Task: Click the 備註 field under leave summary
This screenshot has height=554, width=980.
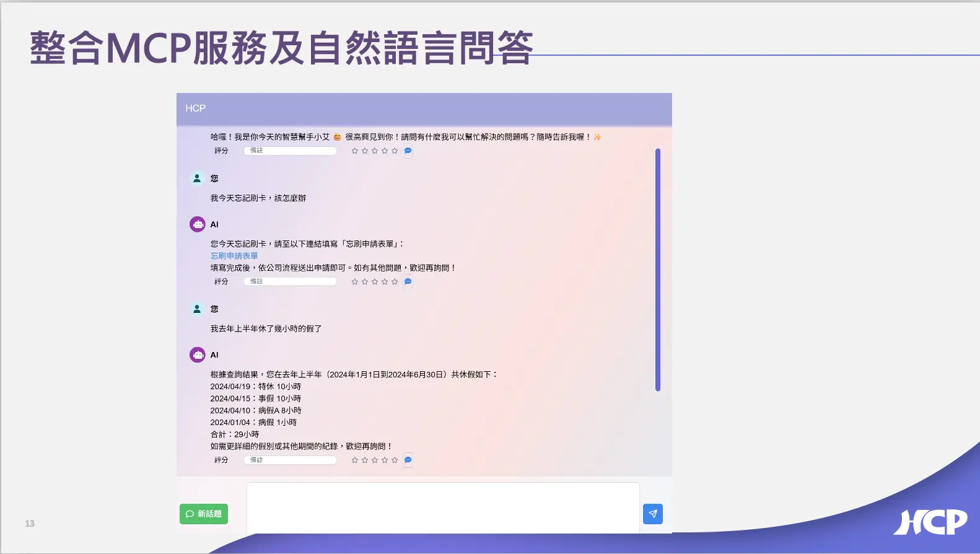Action: point(290,460)
